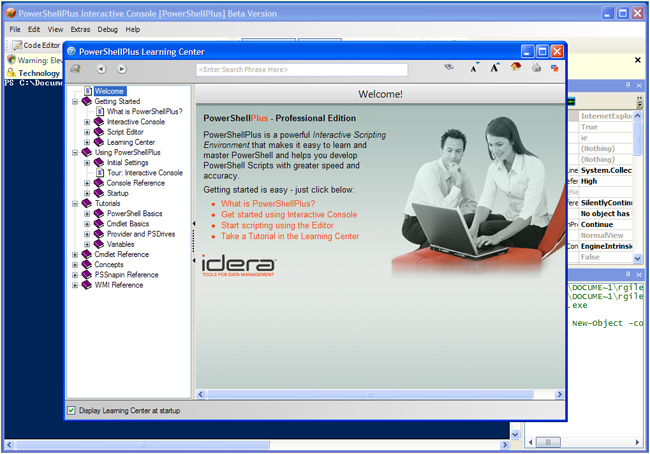Click the properties panel scroll down arrow
The height and width of the screenshot is (454, 650).
(x=638, y=258)
